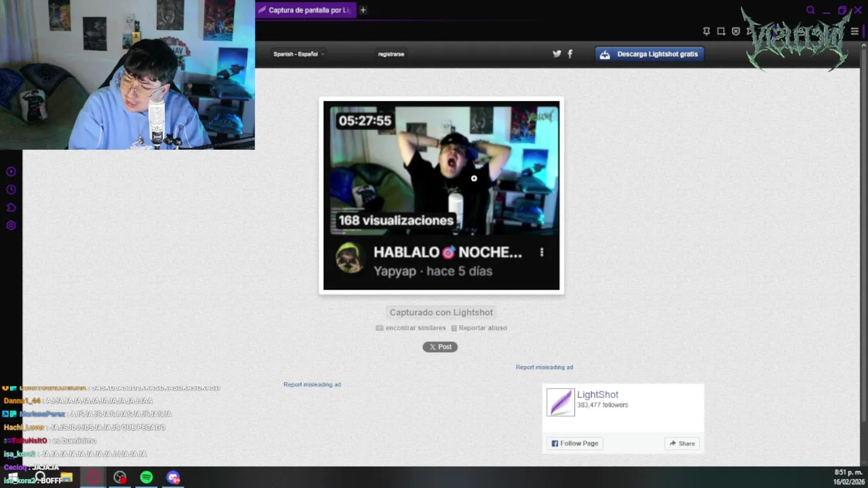Screen dimensions: 868x488
Task: Open the Lightshot Facebook icon
Action: [570, 54]
